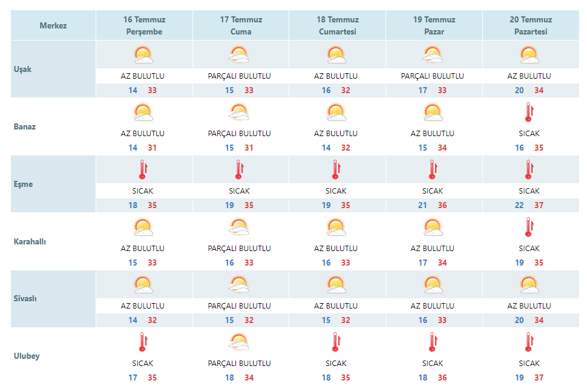The width and height of the screenshot is (587, 392).
Task: Click Ulubey thermometer icon under 18 Temmuz Cumartesi
Action: click(x=336, y=342)
